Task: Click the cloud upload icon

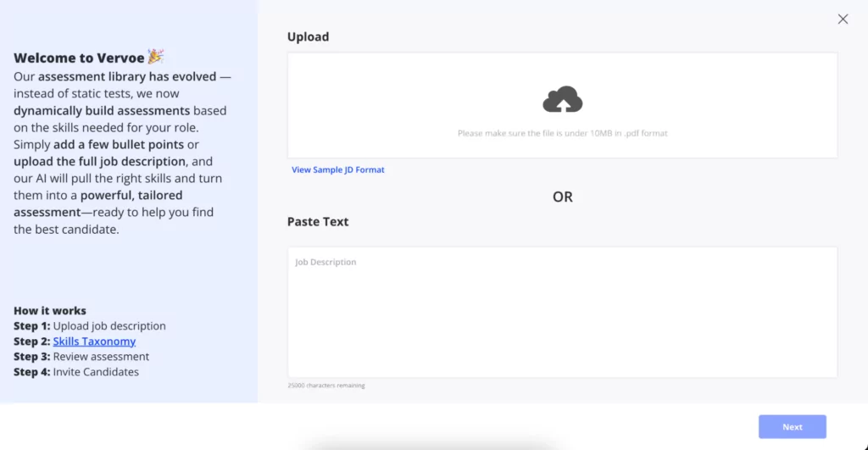Action: [x=563, y=99]
